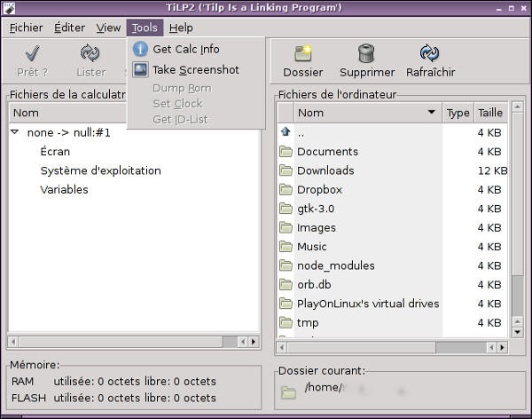
Task: Click the computer files scroll up arrow
Action: (518, 107)
